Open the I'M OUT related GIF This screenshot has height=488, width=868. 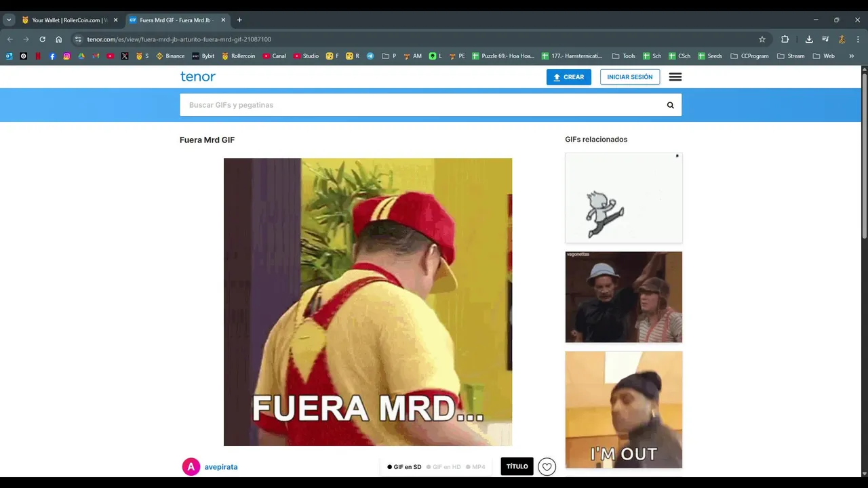(x=624, y=409)
